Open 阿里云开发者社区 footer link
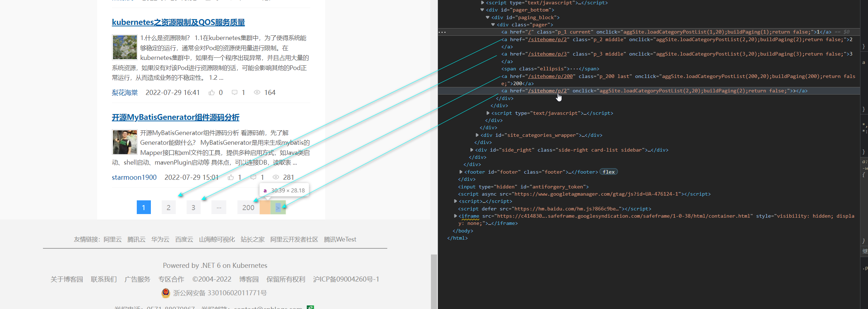This screenshot has height=309, width=868. pos(294,239)
